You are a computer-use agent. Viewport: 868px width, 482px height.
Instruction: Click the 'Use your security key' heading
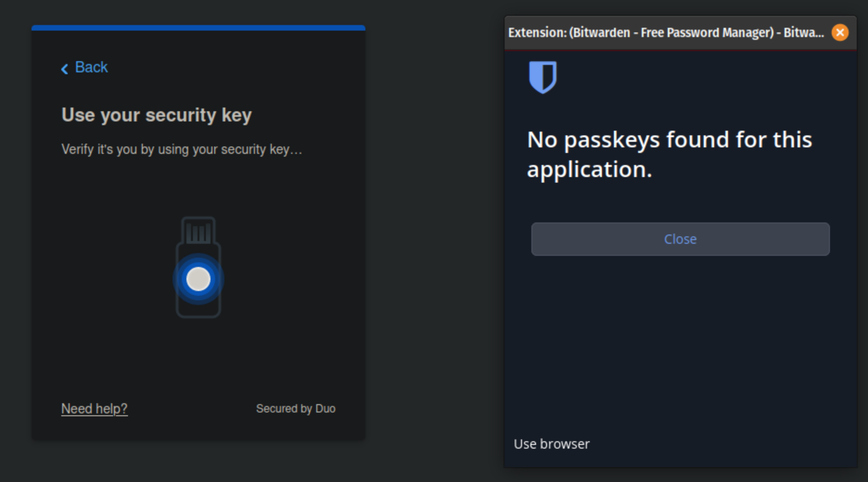click(x=157, y=115)
